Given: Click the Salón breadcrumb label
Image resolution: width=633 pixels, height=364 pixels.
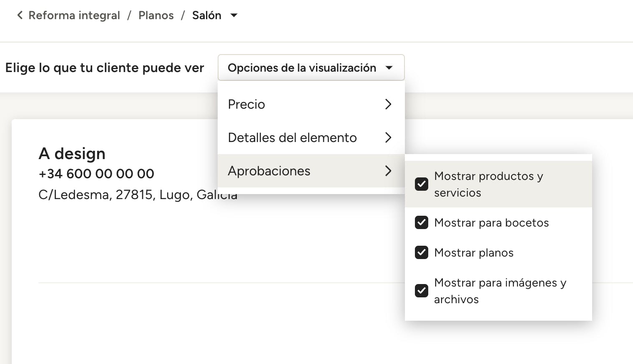Looking at the screenshot, I should [x=206, y=15].
